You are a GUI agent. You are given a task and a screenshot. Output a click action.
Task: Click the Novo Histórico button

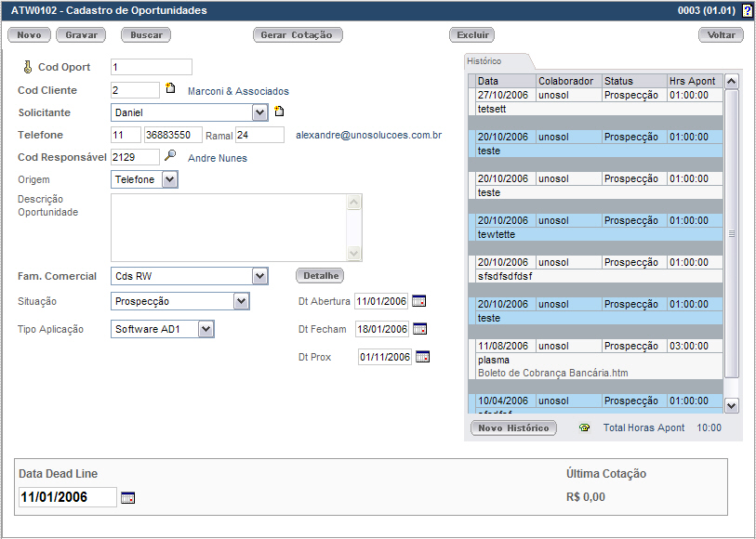click(x=513, y=428)
